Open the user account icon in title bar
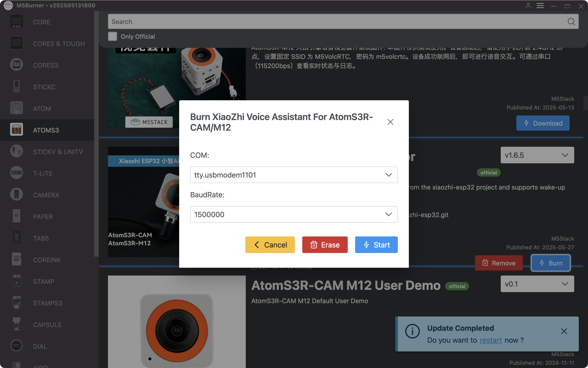This screenshot has width=588, height=368. pyautogui.click(x=528, y=6)
